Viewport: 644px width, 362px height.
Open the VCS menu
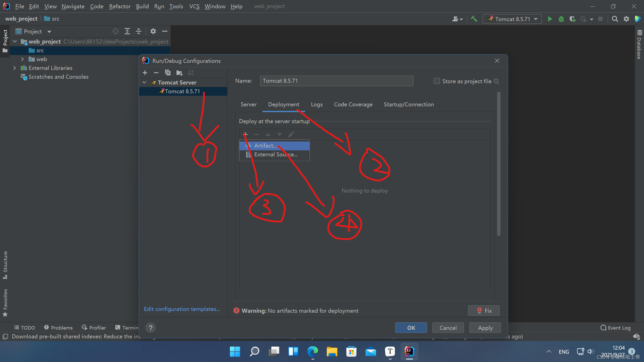[x=194, y=6]
